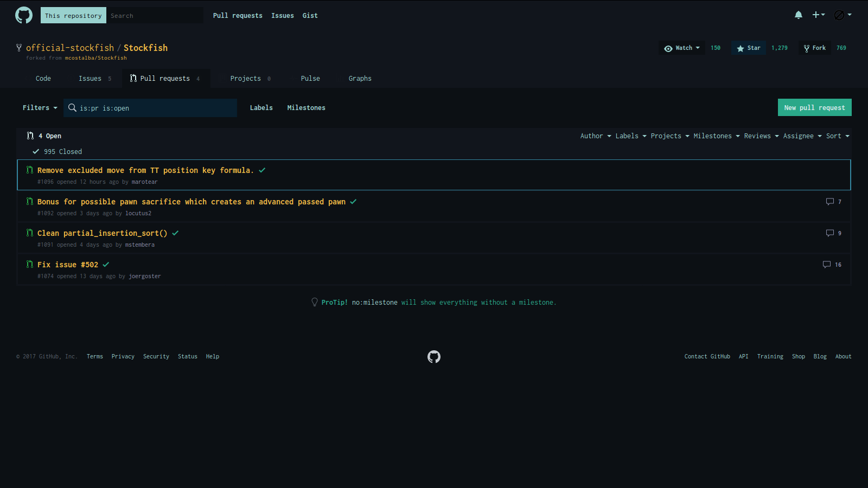868x488 pixels.
Task: Open the Sort dropdown
Action: click(838, 136)
